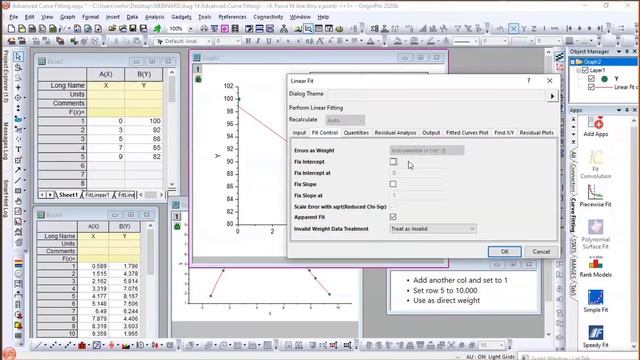Open the Dialog Theme arrow menu
This screenshot has height=360, width=640.
coord(552,96)
